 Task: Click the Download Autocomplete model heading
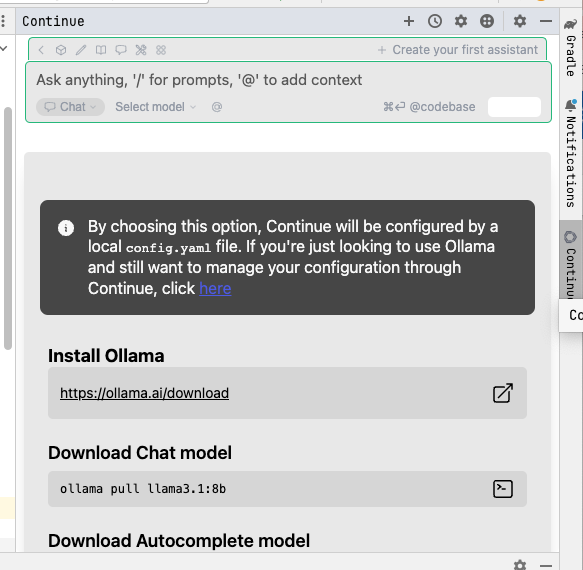[179, 541]
